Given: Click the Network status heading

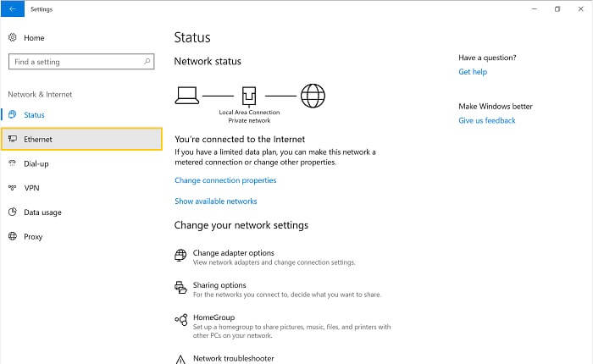Looking at the screenshot, I should click(x=208, y=61).
